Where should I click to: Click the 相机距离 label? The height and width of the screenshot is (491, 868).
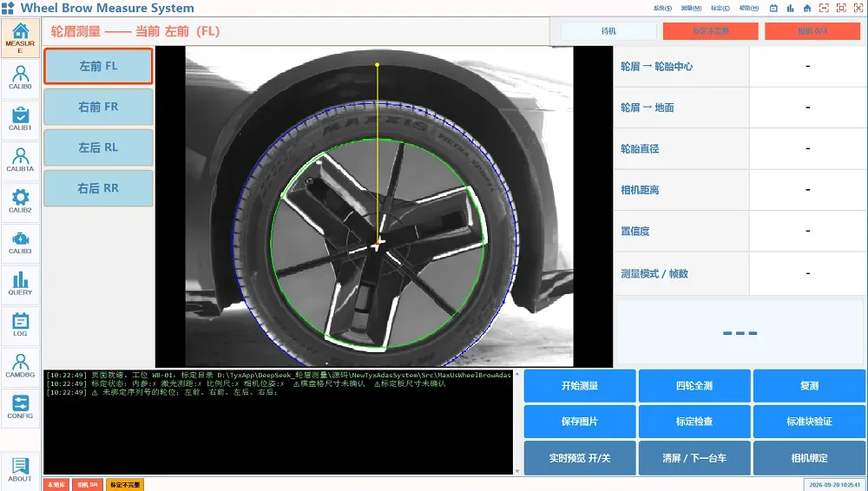click(x=640, y=190)
